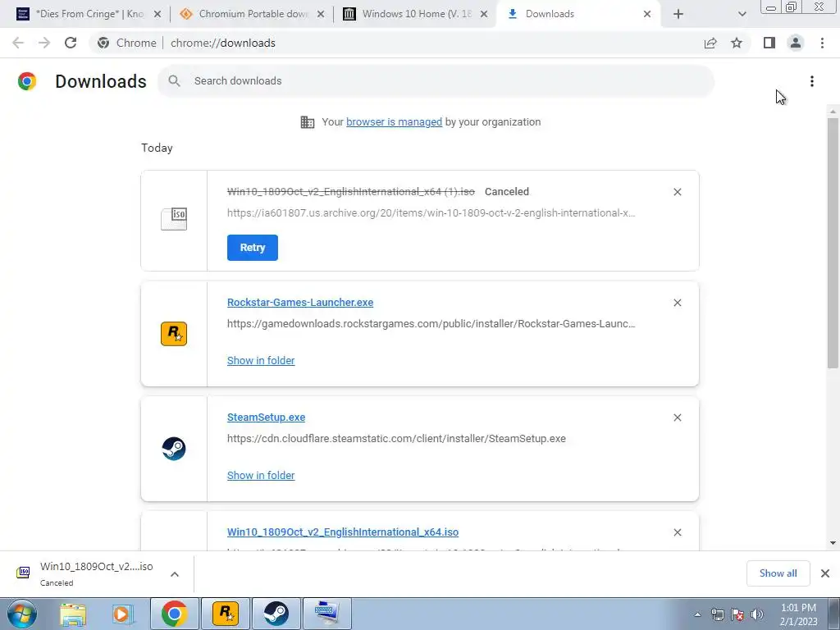Remove SteamSetup.exe from list
This screenshot has width=840, height=630.
(x=677, y=418)
